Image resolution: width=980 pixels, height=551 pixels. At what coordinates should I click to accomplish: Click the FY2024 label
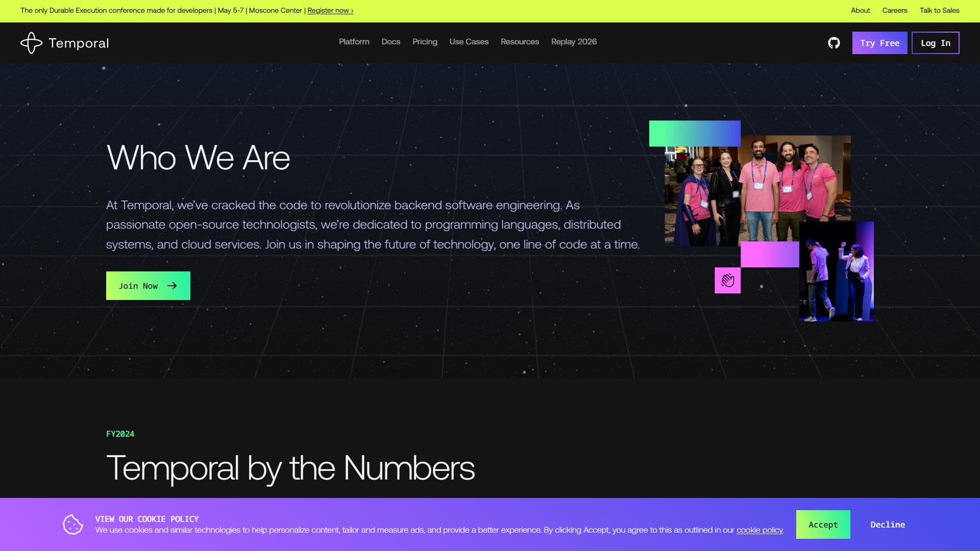[120, 434]
